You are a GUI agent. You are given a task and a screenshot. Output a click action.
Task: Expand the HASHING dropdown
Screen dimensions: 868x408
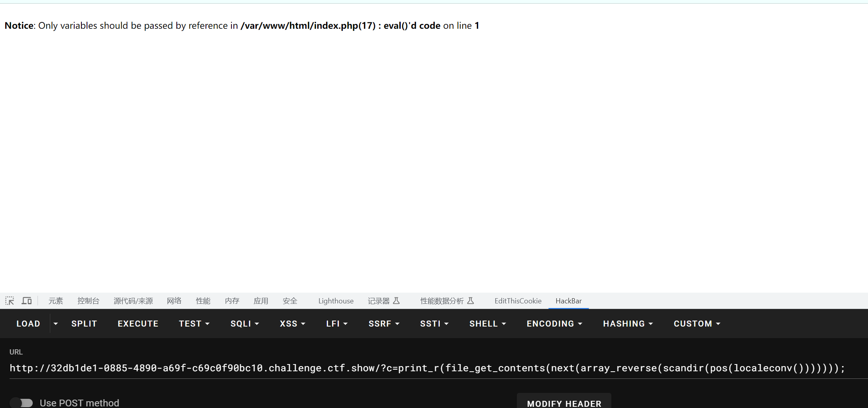[627, 324]
